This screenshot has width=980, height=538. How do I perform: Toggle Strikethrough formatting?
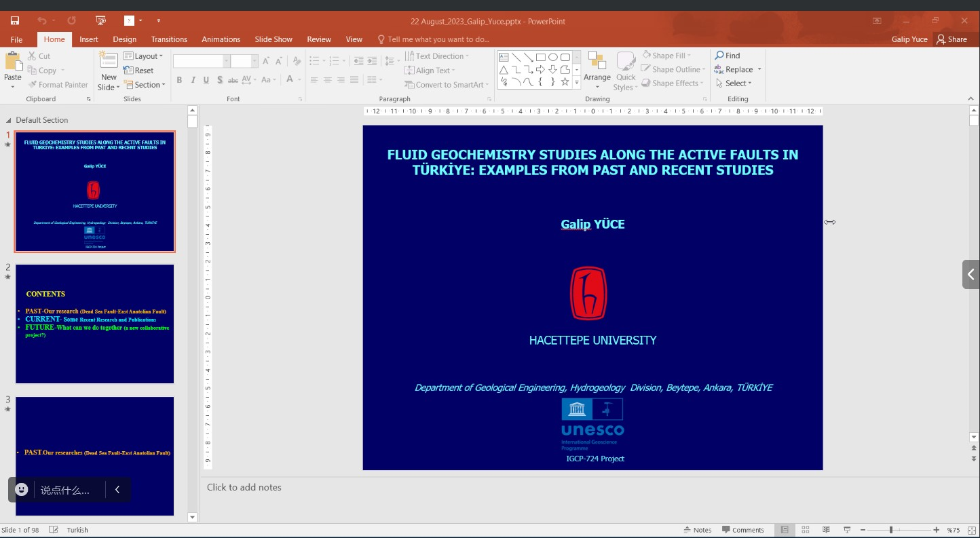coord(233,80)
